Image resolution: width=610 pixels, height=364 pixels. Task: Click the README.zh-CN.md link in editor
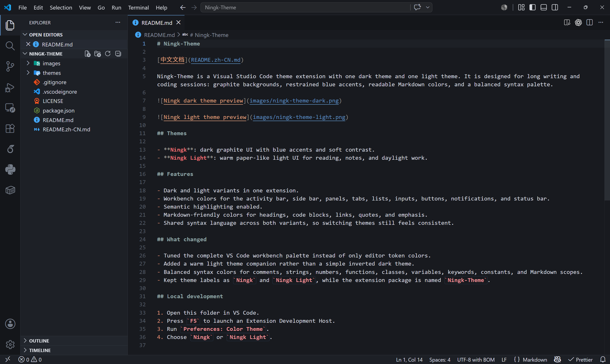[215, 60]
